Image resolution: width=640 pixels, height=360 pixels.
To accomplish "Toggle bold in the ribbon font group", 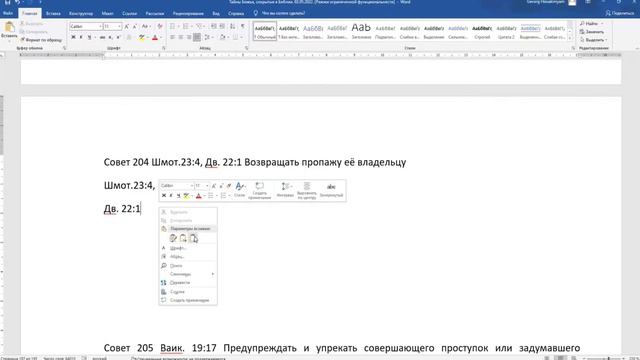I will [73, 38].
